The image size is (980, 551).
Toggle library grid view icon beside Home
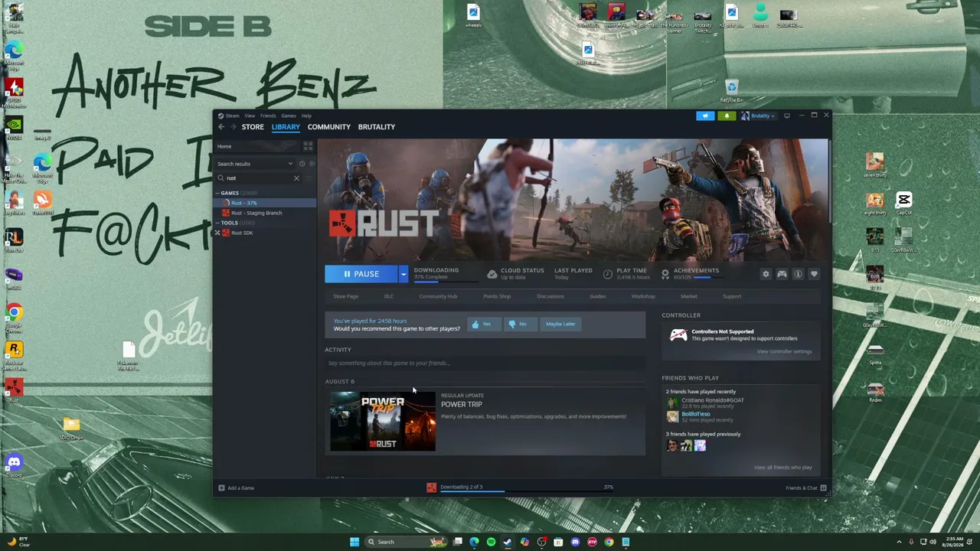click(x=308, y=146)
